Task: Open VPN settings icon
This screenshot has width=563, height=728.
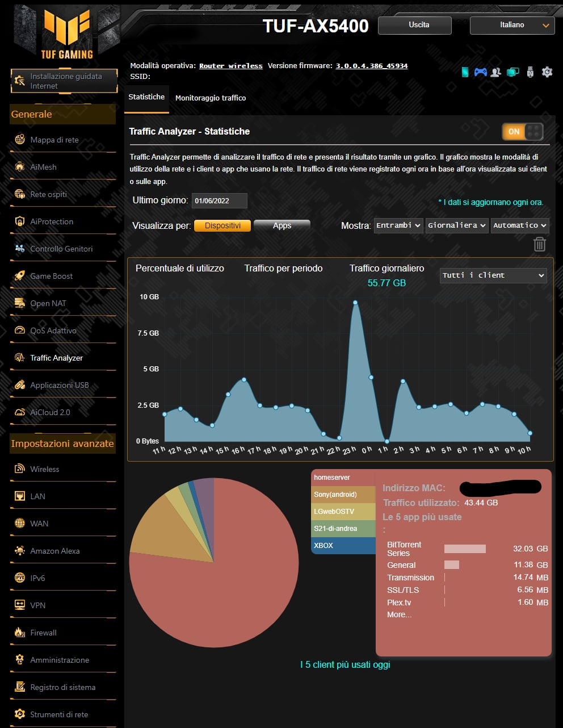Action: coord(20,605)
